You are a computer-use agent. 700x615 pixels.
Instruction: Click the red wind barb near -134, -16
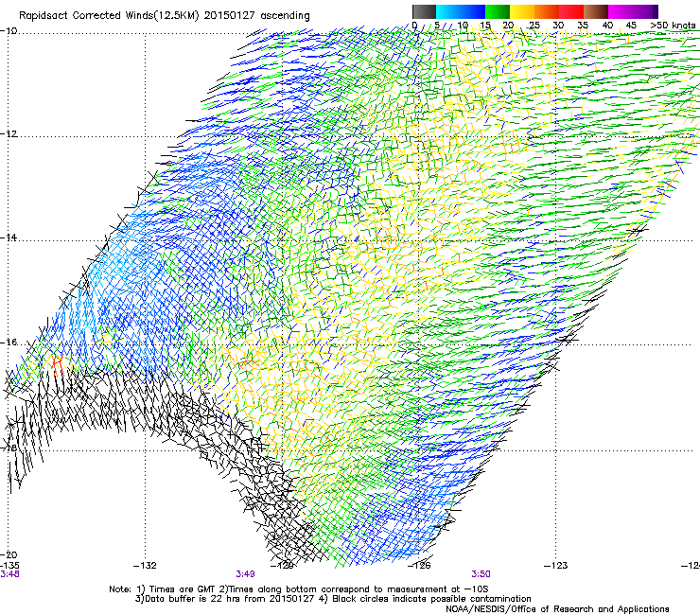57,365
